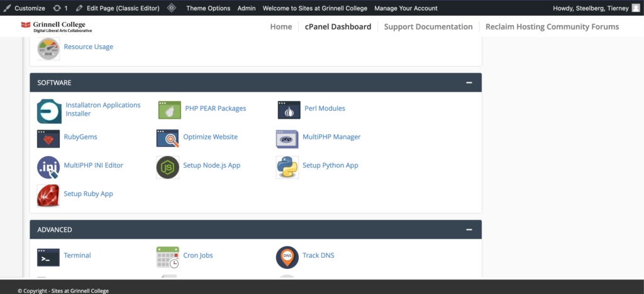This screenshot has width=644, height=294.
Task: Open the Optimize Website link
Action: coord(210,137)
